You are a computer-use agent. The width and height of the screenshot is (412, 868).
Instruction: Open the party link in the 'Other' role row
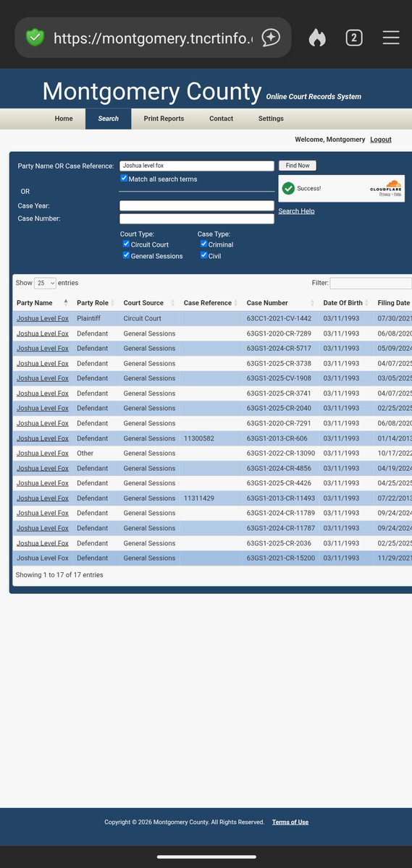pyautogui.click(x=43, y=454)
